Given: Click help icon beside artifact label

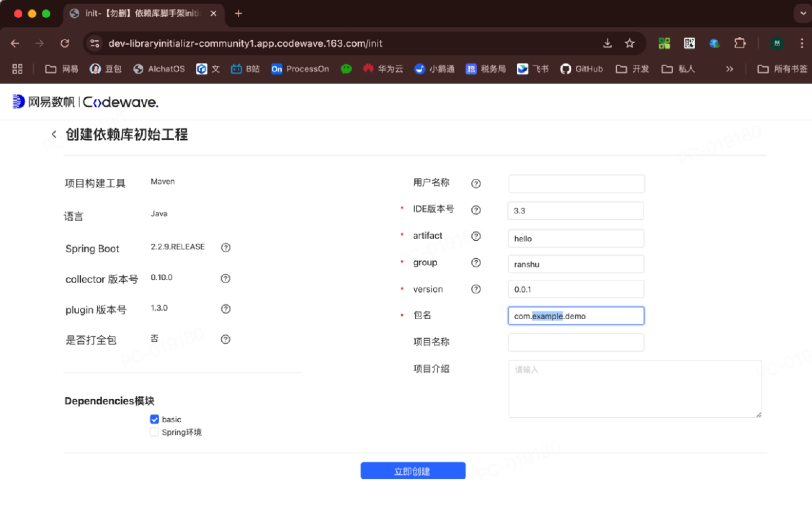Looking at the screenshot, I should pyautogui.click(x=476, y=236).
